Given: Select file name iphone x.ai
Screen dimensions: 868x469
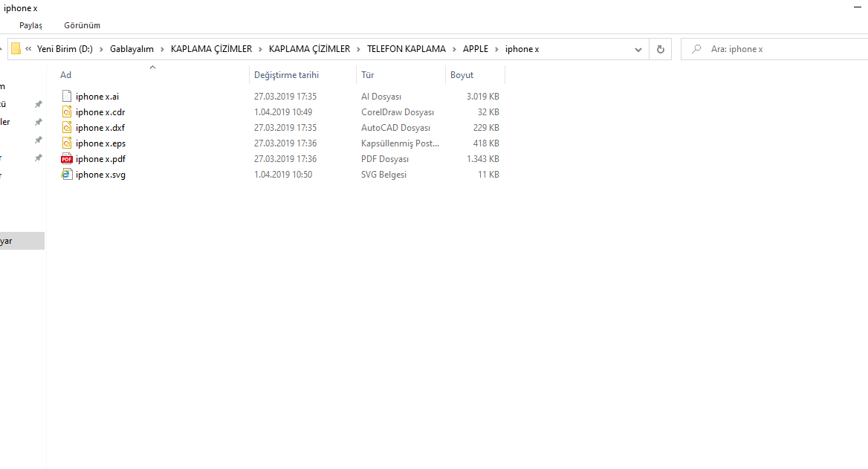Looking at the screenshot, I should (97, 97).
